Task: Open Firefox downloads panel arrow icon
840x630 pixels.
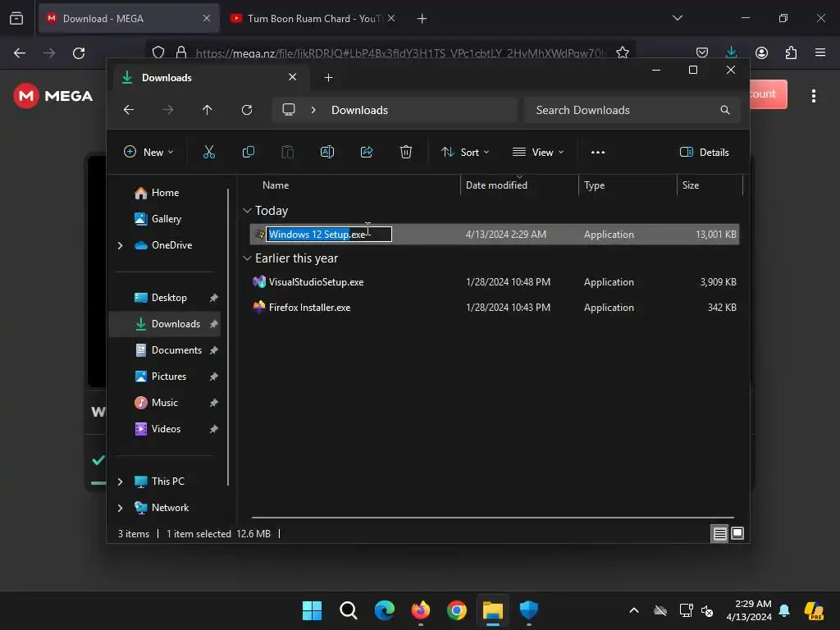Action: [731, 52]
